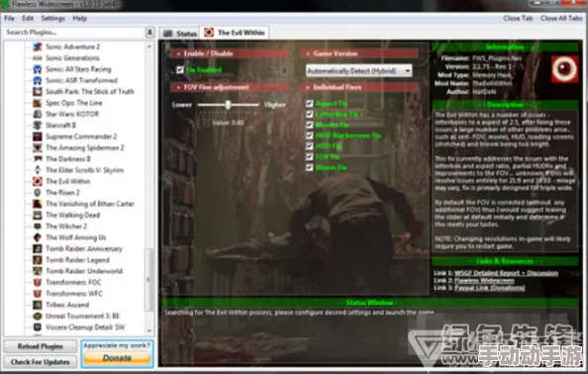
Task: Open the South Park: The Stick of Truth icon
Action: [38, 91]
